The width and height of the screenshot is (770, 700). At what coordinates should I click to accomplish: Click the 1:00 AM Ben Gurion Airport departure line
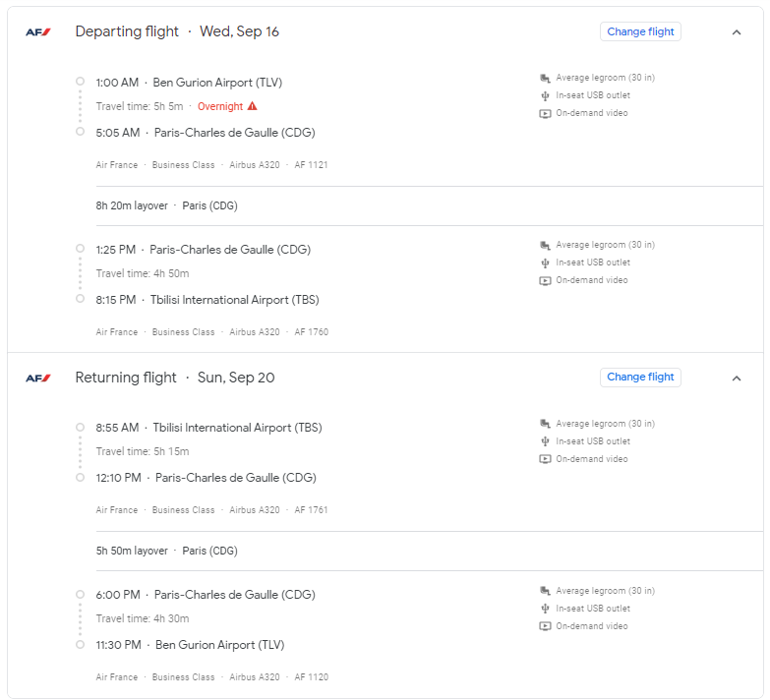tap(189, 83)
